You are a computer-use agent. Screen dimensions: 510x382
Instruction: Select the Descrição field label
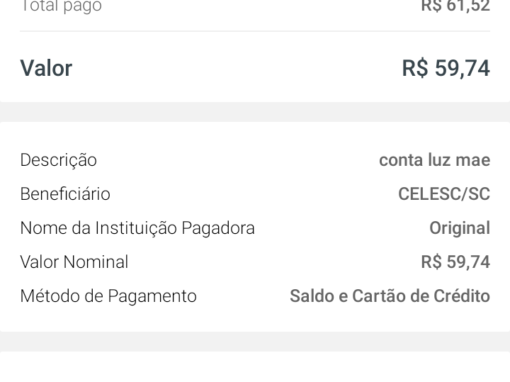[58, 160]
